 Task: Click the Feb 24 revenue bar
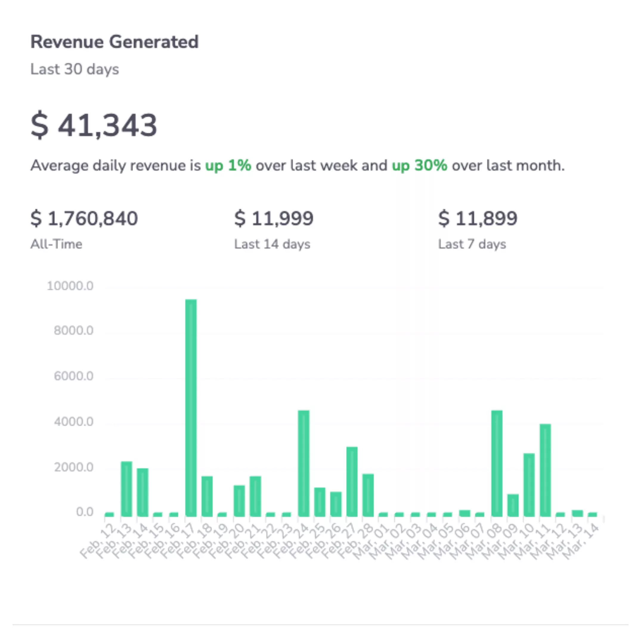point(304,463)
